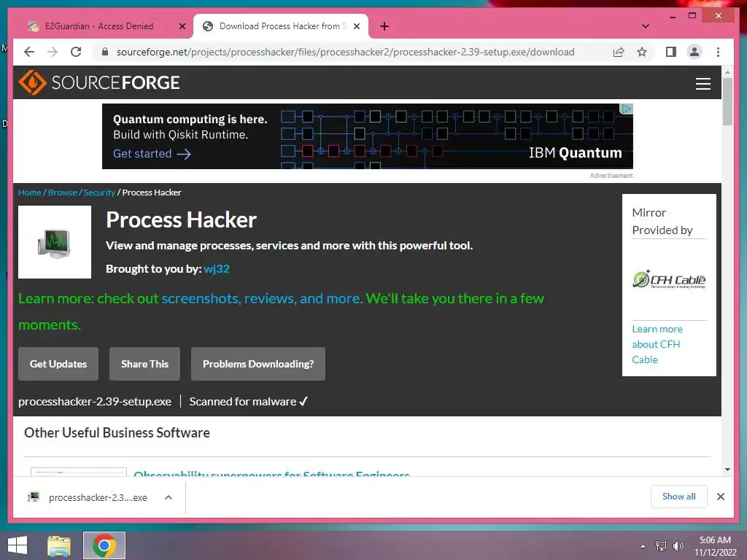This screenshot has height=560, width=747.
Task: Click the padlock site info icon
Action: (105, 52)
